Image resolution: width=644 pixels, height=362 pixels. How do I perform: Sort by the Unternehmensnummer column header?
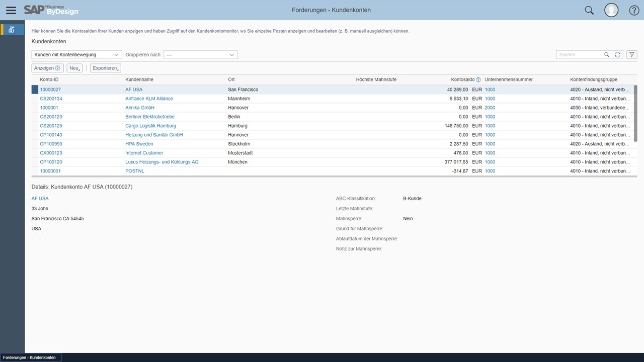[x=509, y=79]
